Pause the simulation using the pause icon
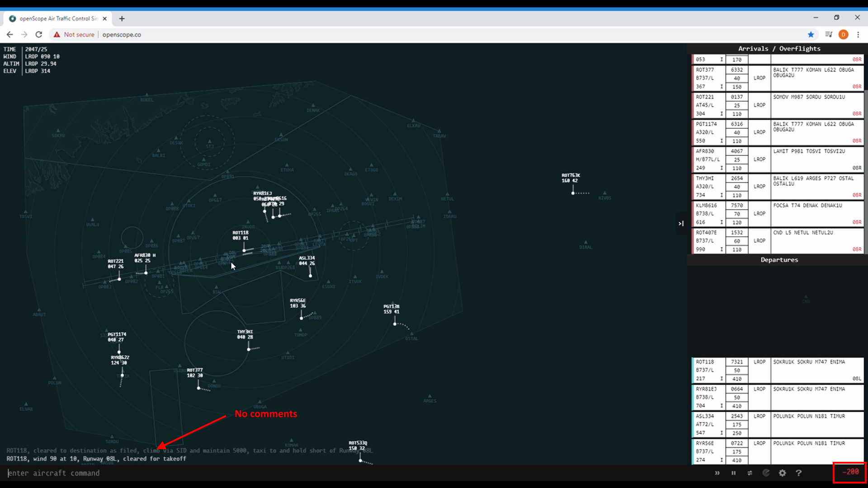 [734, 473]
